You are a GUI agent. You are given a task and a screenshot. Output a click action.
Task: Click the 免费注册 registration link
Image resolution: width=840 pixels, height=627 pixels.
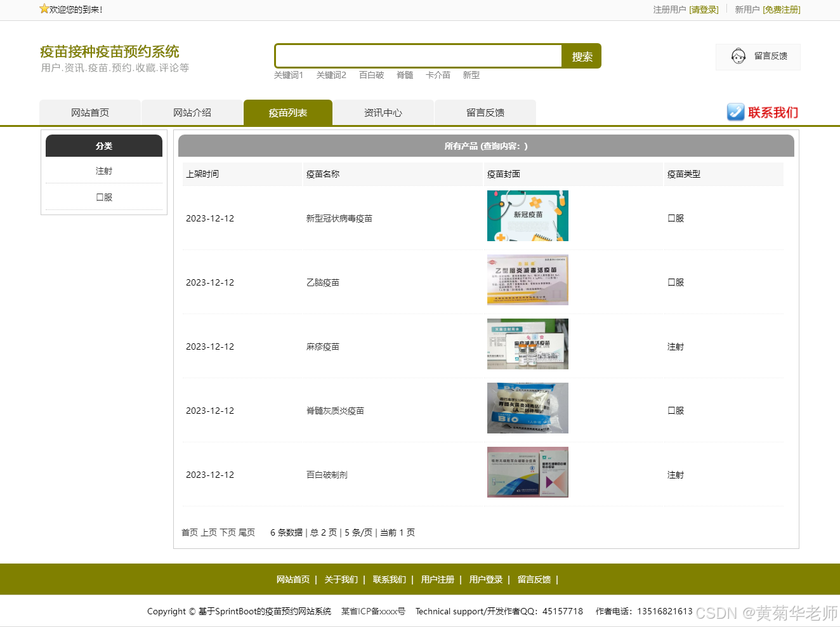(781, 10)
